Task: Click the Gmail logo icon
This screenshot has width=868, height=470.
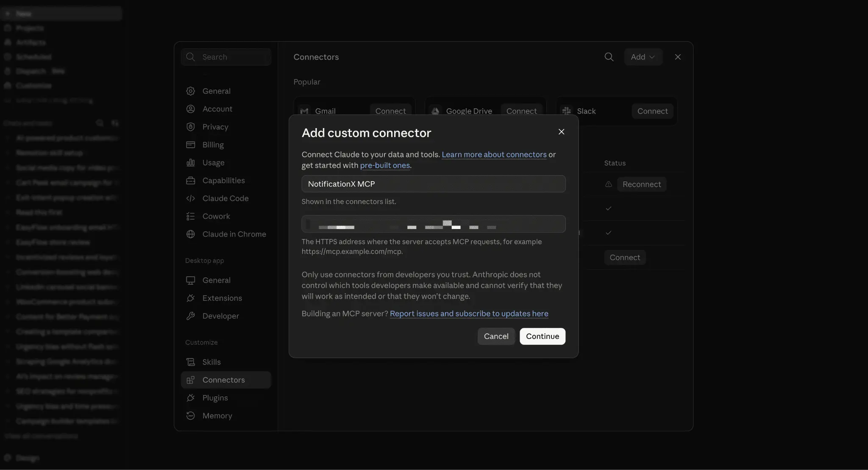Action: pos(304,111)
